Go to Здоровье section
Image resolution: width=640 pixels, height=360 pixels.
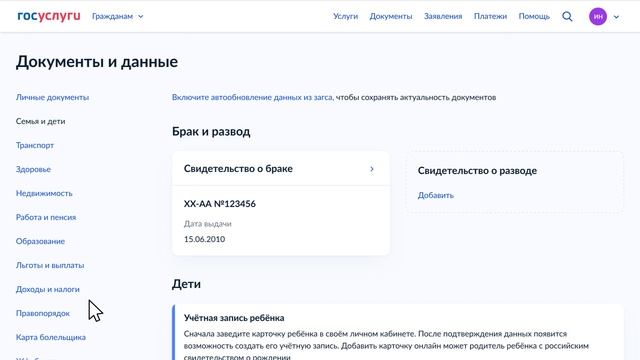(33, 169)
